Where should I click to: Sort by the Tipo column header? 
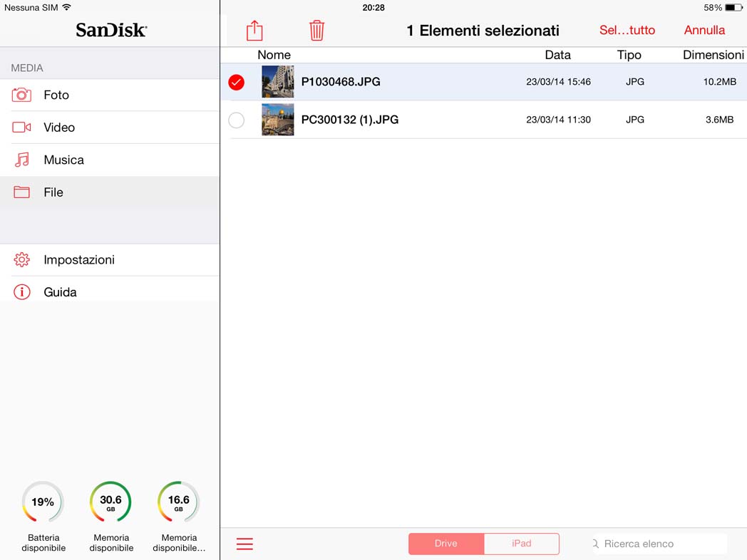pyautogui.click(x=629, y=55)
